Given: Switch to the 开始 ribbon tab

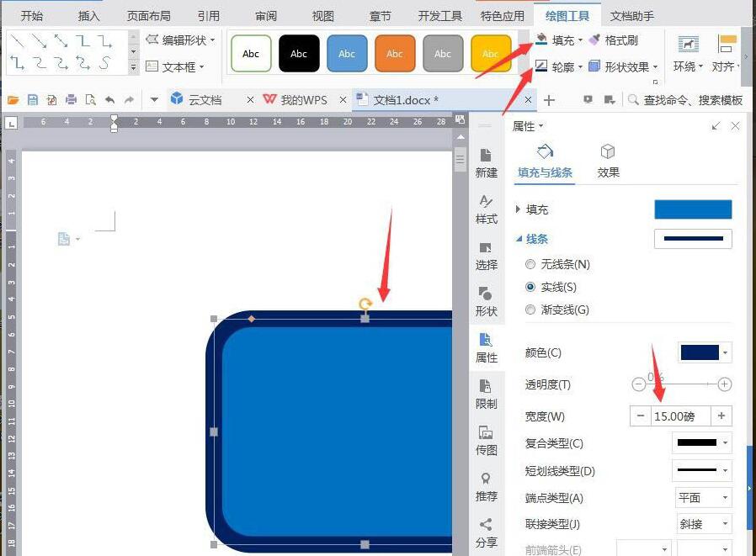Looking at the screenshot, I should coord(32,14).
